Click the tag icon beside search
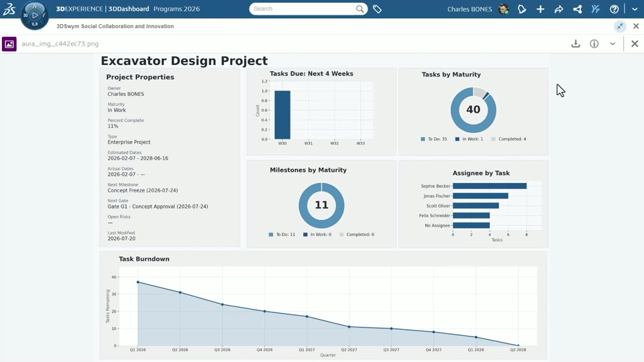This screenshot has height=362, width=644. tap(377, 9)
